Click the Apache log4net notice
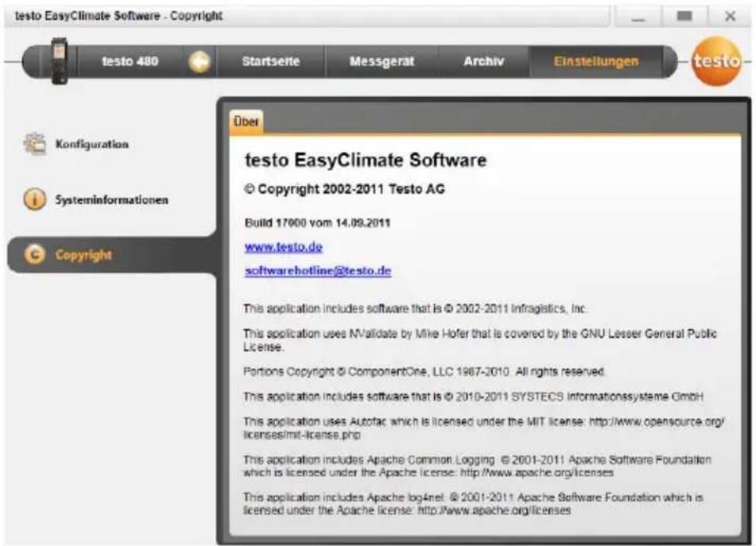This screenshot has width=756, height=546. 473,504
